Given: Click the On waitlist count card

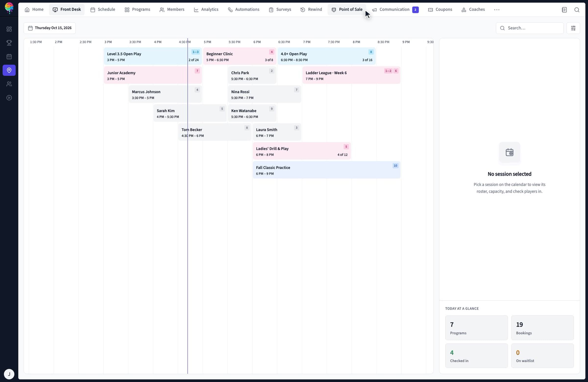Looking at the screenshot, I should pos(542,356).
